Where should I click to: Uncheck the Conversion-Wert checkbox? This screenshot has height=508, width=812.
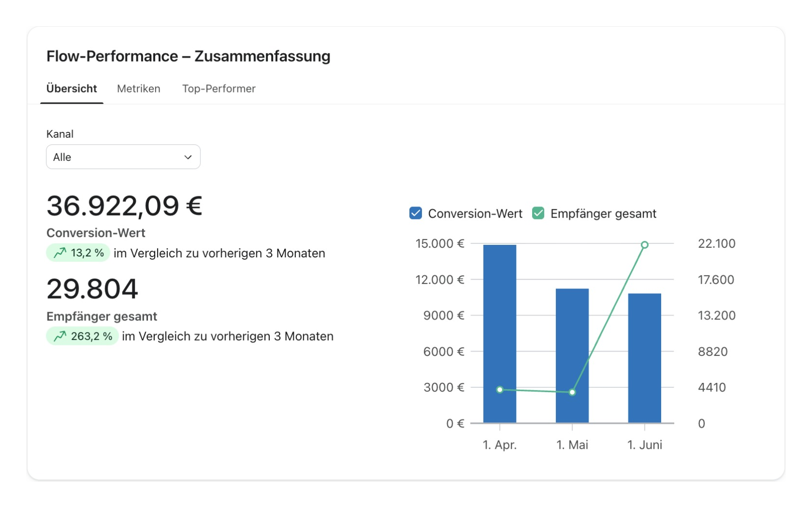click(416, 213)
